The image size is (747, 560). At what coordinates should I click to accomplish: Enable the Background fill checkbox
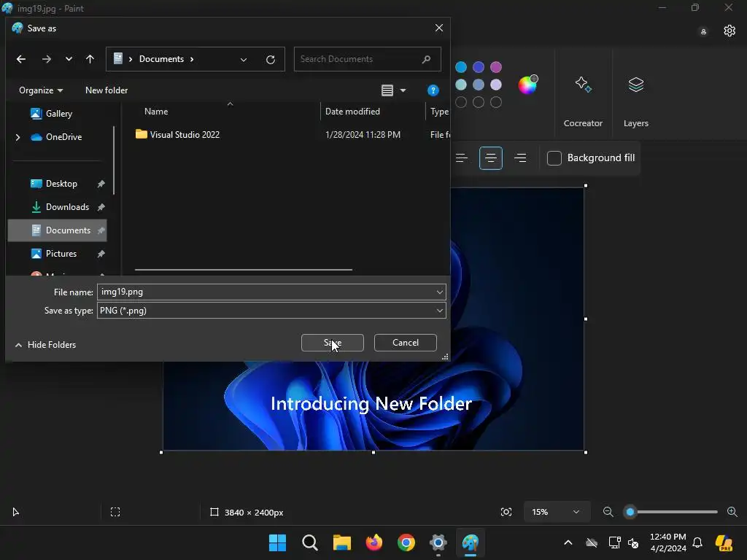[554, 158]
